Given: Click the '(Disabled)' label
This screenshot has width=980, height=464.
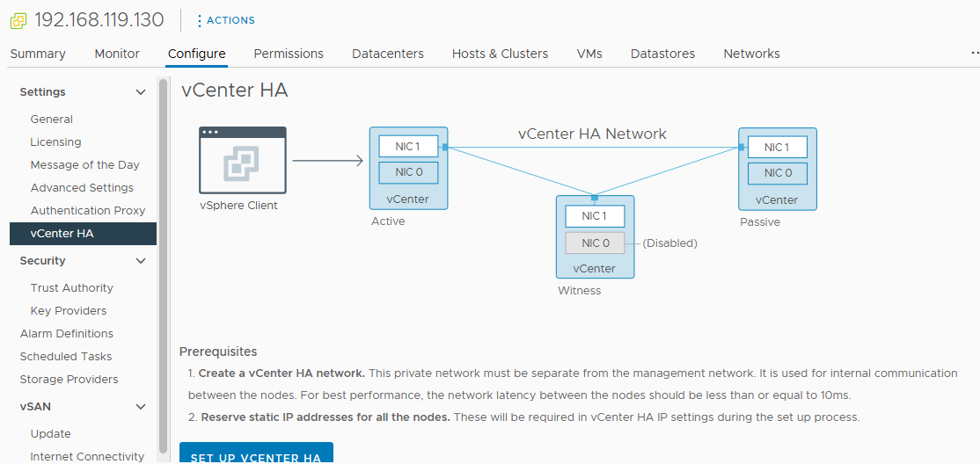Looking at the screenshot, I should 670,243.
